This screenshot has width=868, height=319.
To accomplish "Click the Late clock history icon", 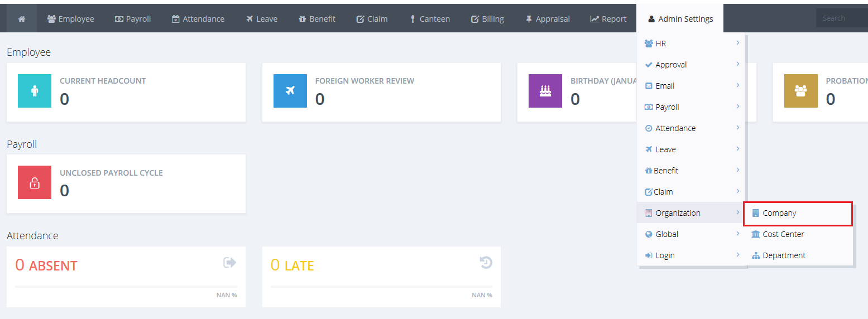I will click(486, 263).
